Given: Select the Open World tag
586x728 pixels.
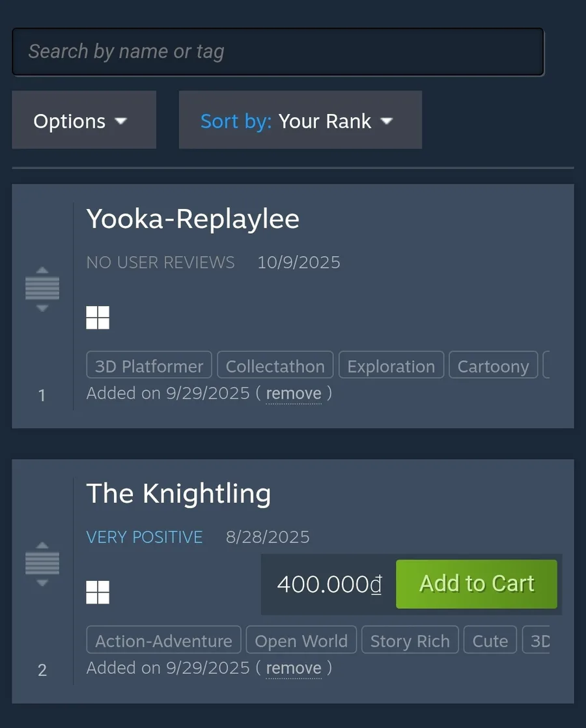Looking at the screenshot, I should tap(301, 641).
